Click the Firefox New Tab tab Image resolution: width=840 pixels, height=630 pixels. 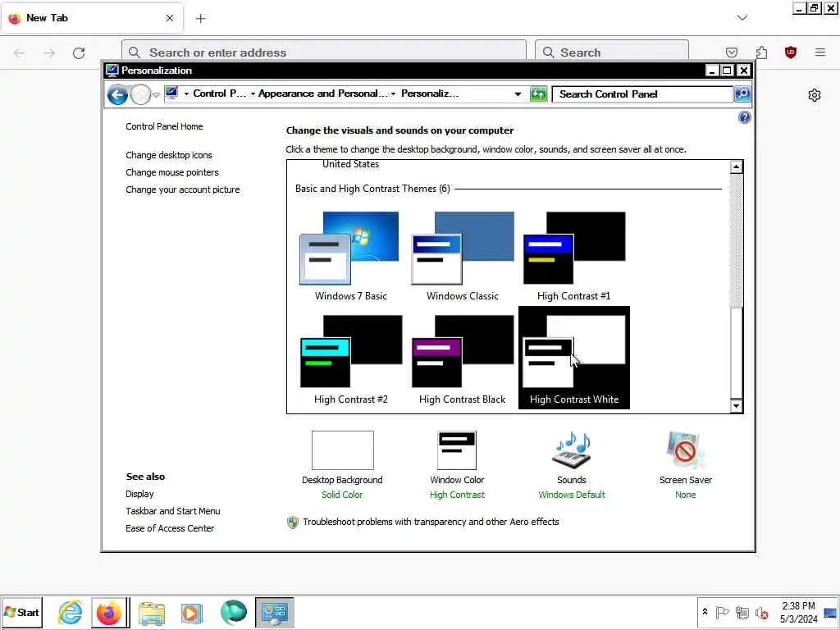point(92,18)
